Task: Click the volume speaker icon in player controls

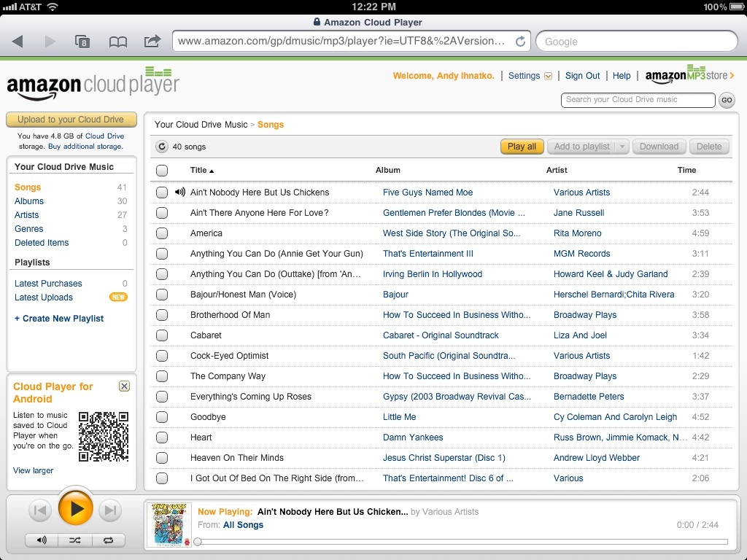Action: [x=42, y=540]
